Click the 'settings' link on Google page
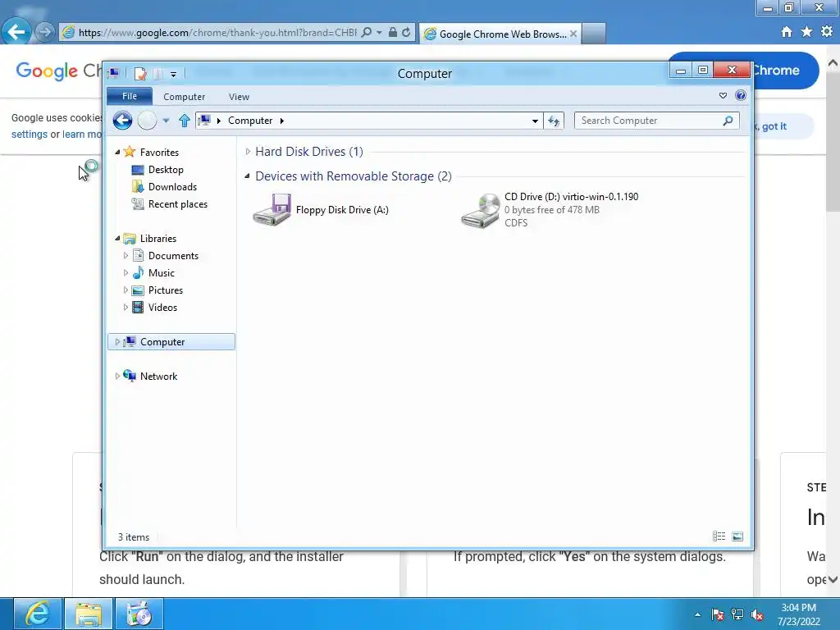This screenshot has height=630, width=840. [30, 134]
